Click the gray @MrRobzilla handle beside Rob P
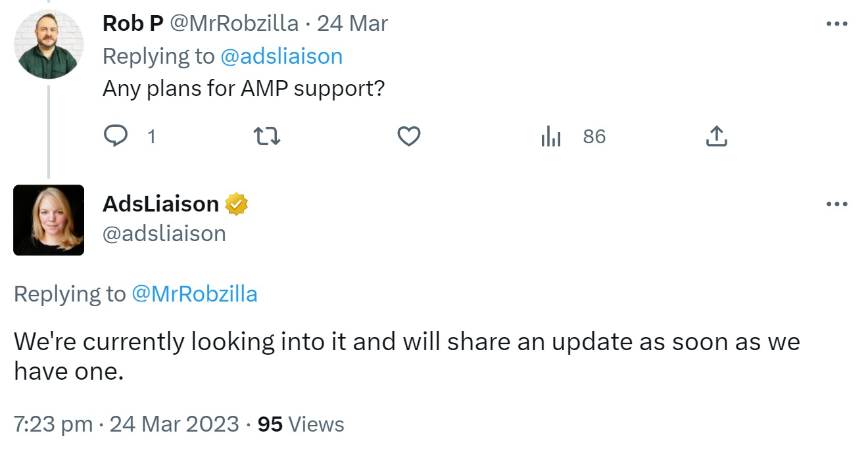This screenshot has width=868, height=450. click(x=234, y=24)
